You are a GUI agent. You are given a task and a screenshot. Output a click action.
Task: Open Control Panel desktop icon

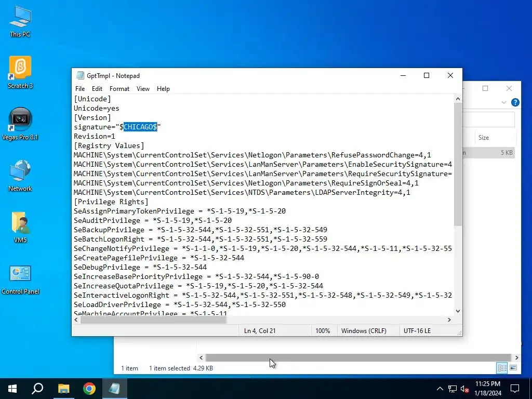click(20, 279)
